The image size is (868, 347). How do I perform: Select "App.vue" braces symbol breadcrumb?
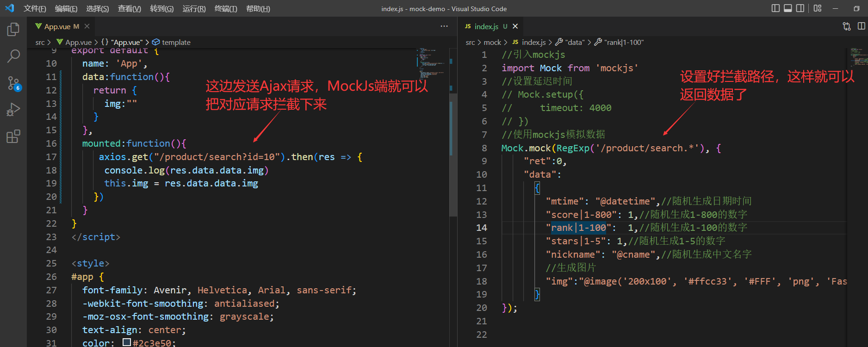[122, 42]
